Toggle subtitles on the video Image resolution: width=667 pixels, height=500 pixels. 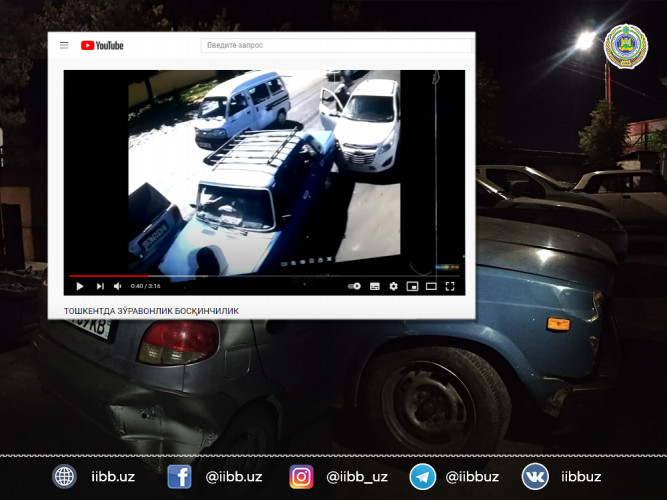(x=375, y=286)
